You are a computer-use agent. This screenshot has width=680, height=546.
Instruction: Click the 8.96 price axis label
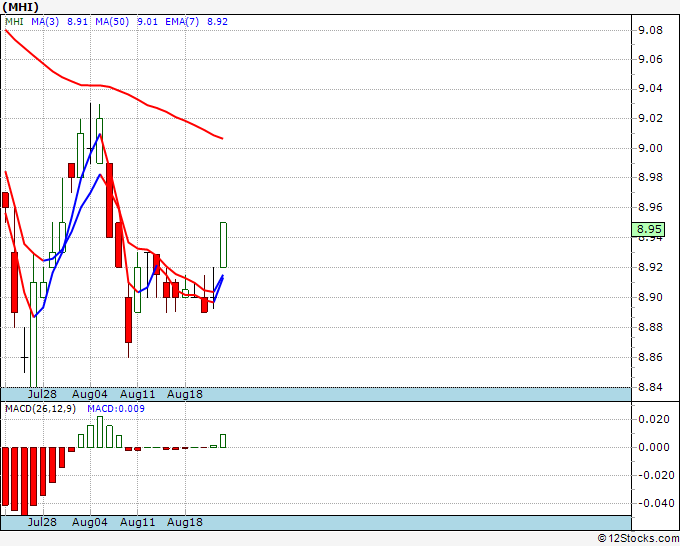[x=651, y=207]
